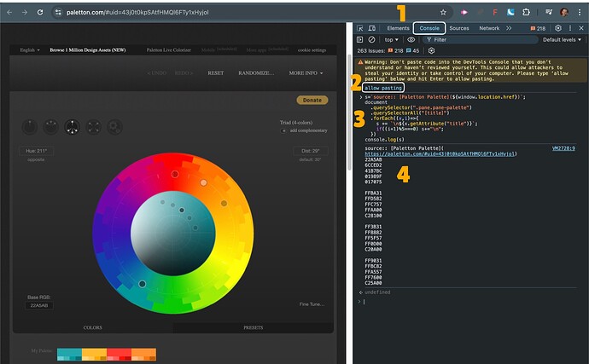The image size is (589, 364).
Task: Open DevTools settings gear
Action: tap(558, 28)
